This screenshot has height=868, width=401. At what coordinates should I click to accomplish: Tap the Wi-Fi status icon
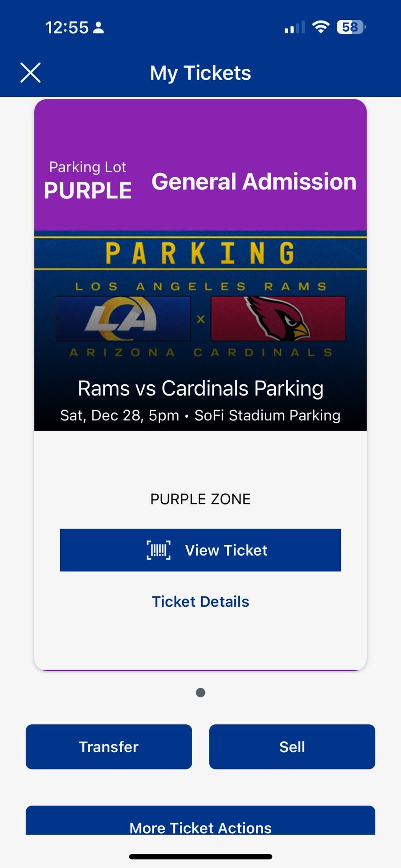pos(321,27)
